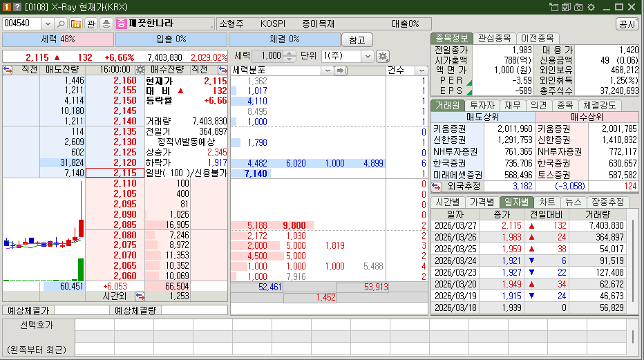Click the 매도상위 header
Screen dimensions: 644x360
pyautogui.click(x=483, y=117)
